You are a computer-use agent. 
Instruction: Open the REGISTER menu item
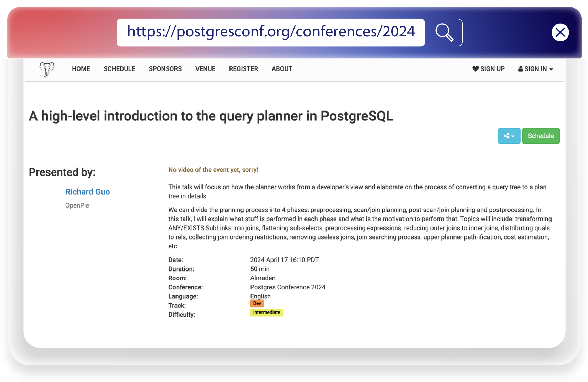point(244,69)
